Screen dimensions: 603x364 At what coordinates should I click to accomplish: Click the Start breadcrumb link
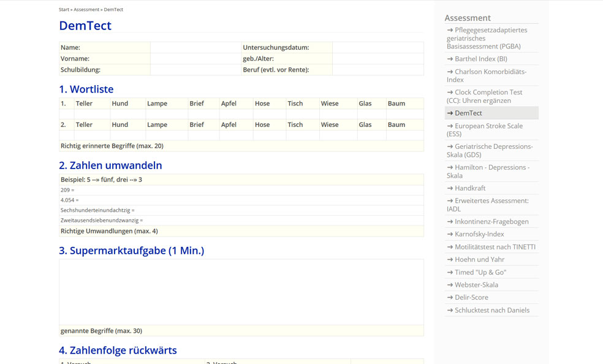(64, 10)
